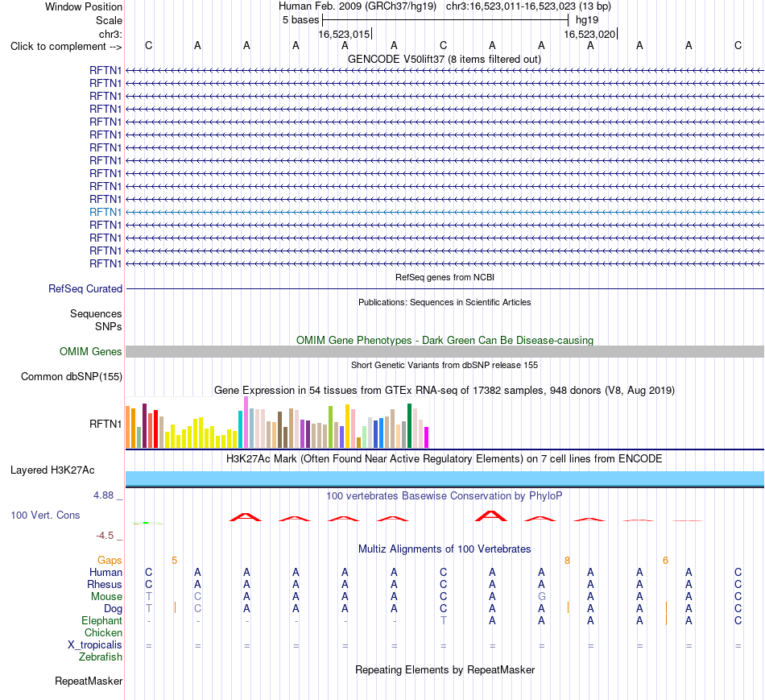Click the Mouse species label
765x700 pixels.
click(x=106, y=597)
